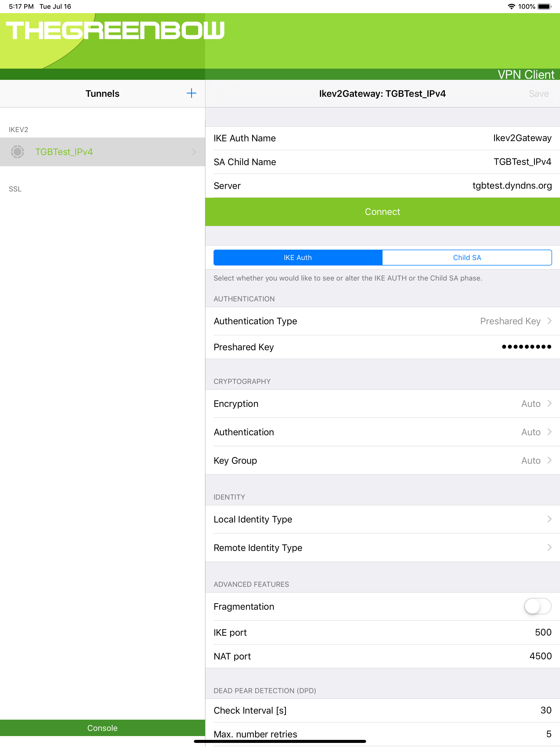Open cryptography Authentication algorithm selection
This screenshot has height=747, width=560.
(x=382, y=432)
